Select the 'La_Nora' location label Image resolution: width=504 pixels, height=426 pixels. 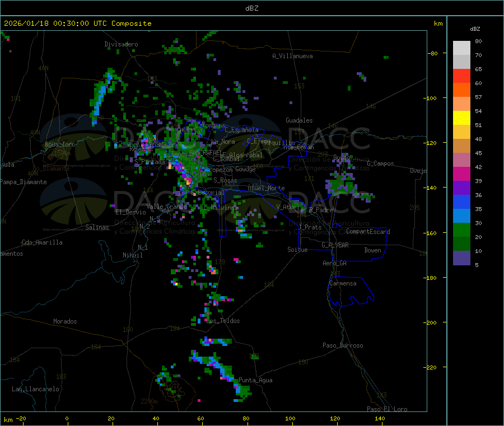coord(223,142)
